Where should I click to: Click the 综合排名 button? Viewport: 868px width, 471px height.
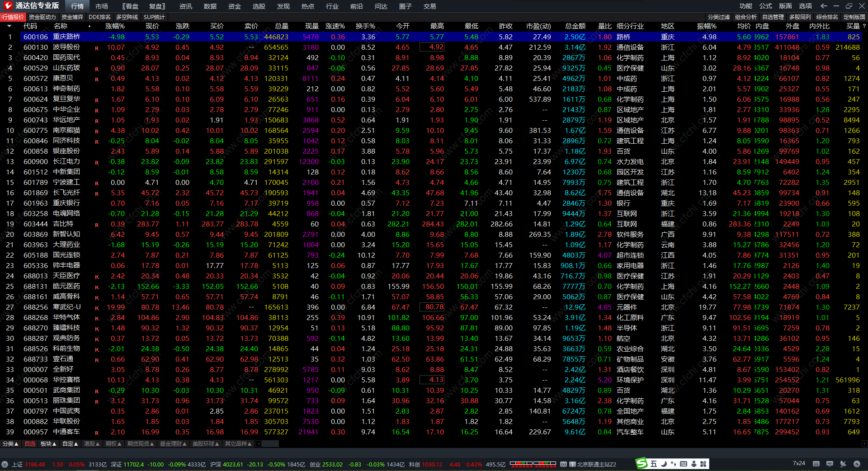tap(827, 17)
